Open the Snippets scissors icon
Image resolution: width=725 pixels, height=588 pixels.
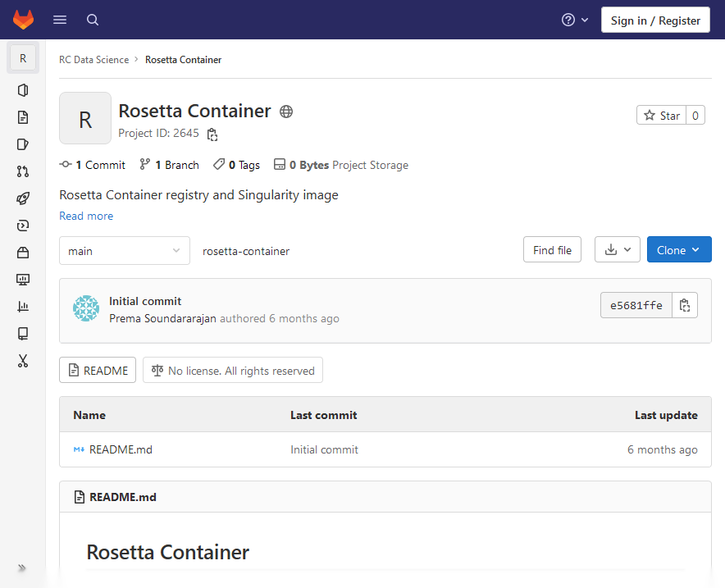pos(23,361)
